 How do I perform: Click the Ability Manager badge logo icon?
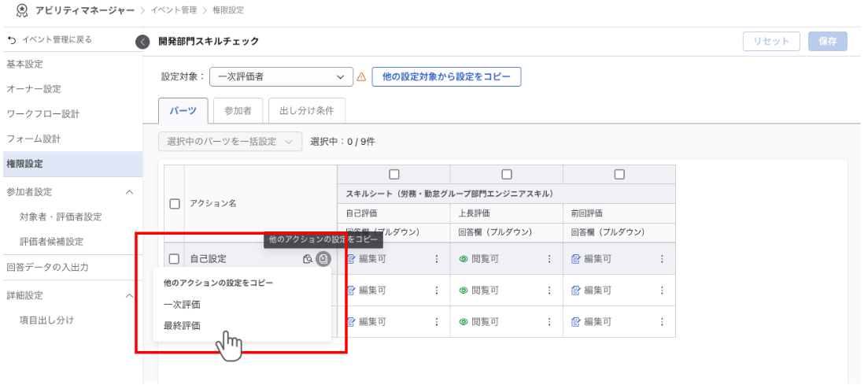pyautogui.click(x=22, y=10)
